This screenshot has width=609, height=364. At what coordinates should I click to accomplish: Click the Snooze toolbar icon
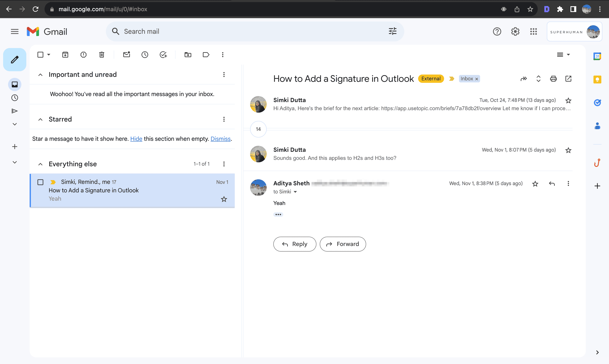pos(144,55)
